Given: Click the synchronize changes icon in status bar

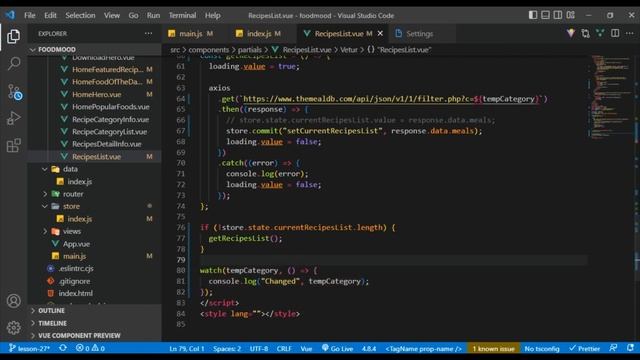Looking at the screenshot, I should 63,348.
